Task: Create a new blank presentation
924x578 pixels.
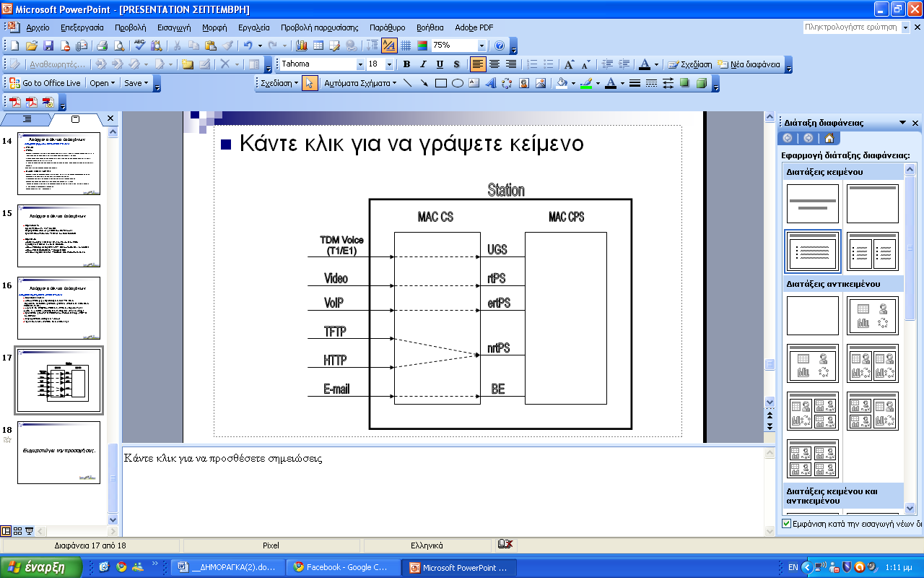Action: tap(14, 46)
